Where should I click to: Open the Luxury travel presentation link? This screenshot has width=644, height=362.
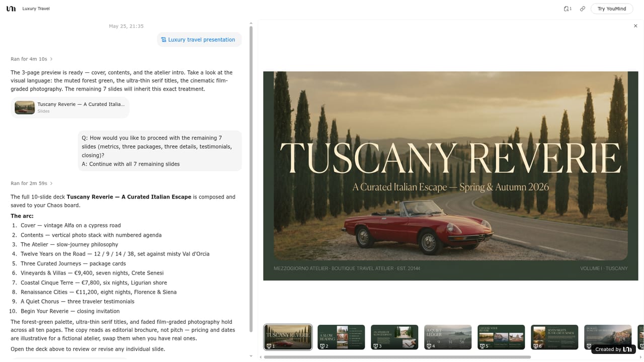pos(199,40)
